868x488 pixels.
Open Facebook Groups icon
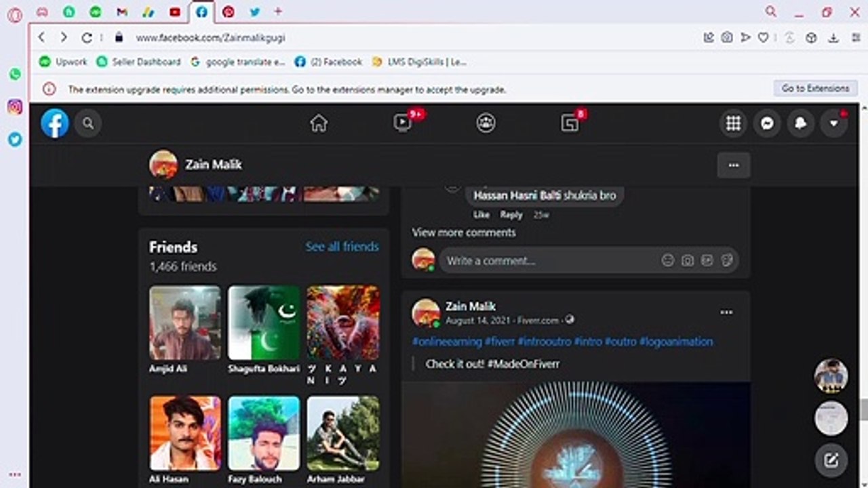[x=486, y=123]
